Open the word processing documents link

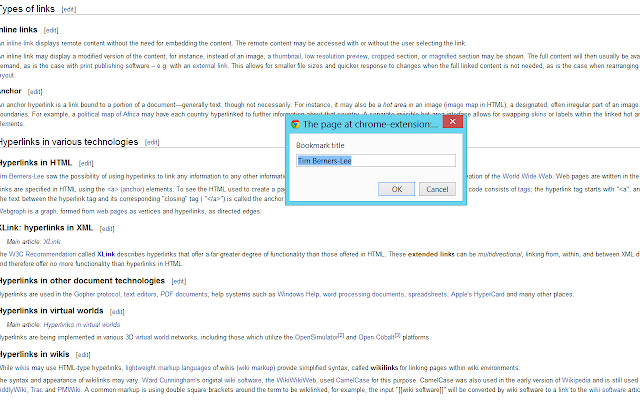point(363,294)
